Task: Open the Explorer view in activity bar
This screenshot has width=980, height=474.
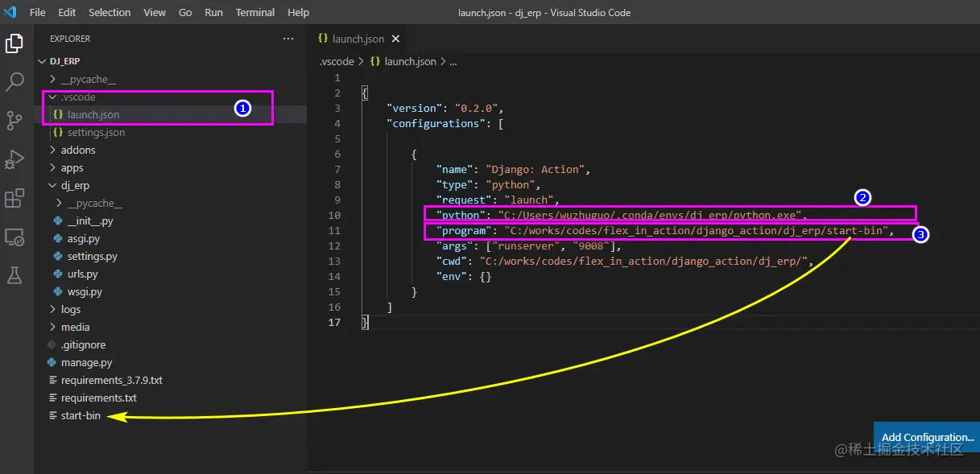Action: 14,43
